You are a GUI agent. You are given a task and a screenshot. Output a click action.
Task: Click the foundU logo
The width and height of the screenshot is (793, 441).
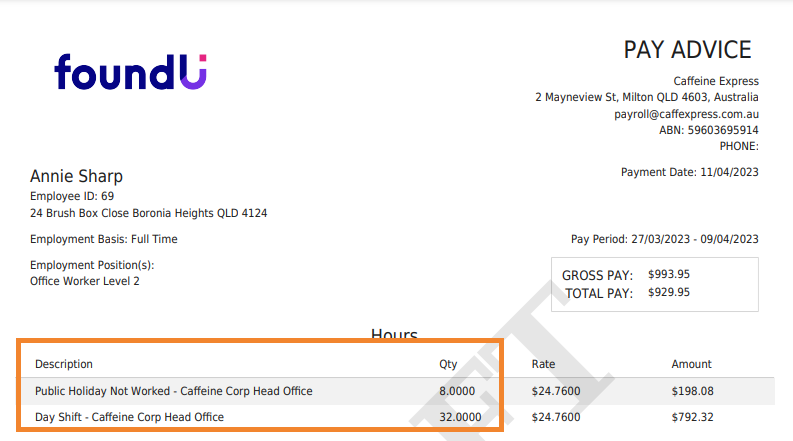tap(130, 73)
